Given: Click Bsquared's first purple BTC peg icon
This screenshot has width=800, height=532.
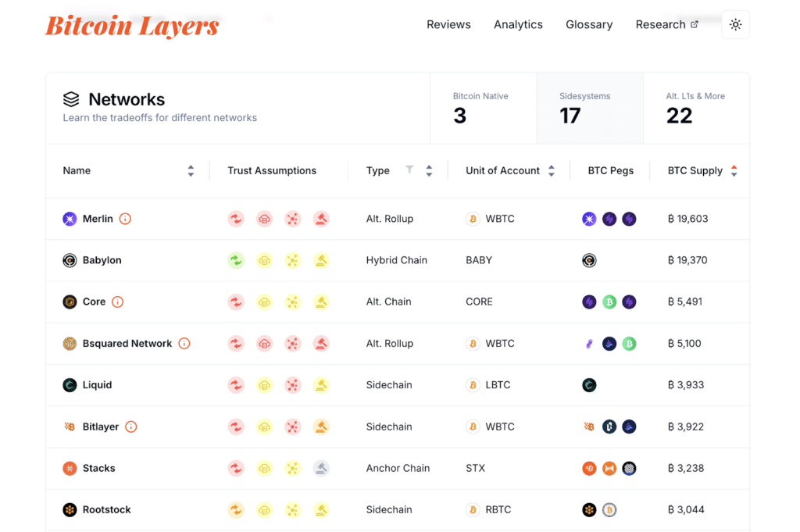Looking at the screenshot, I should [x=589, y=343].
